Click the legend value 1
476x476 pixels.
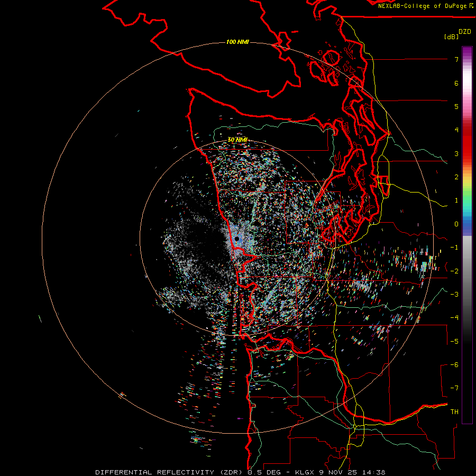(x=456, y=200)
